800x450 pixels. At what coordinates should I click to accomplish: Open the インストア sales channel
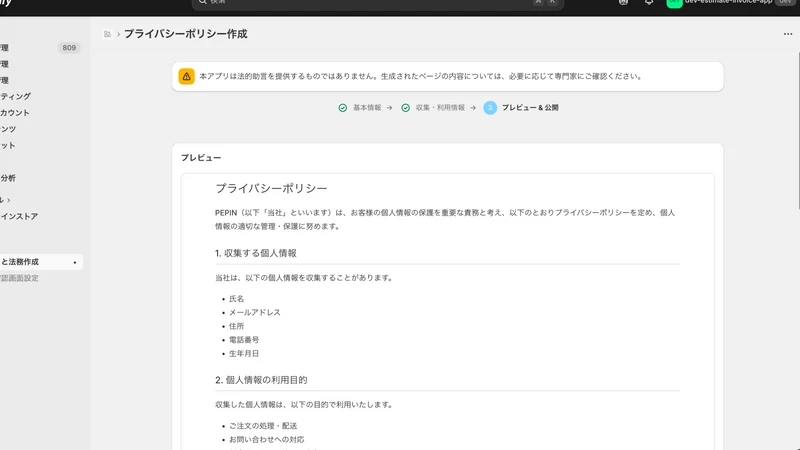19,216
